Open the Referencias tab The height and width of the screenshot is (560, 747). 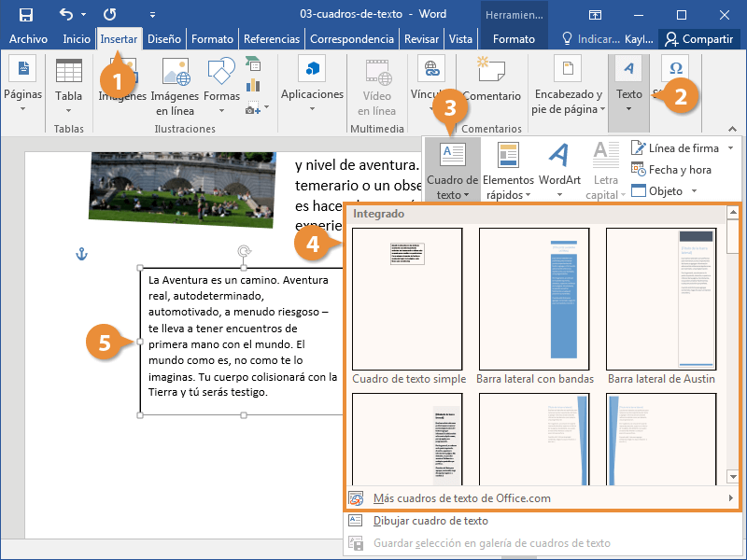(x=272, y=39)
